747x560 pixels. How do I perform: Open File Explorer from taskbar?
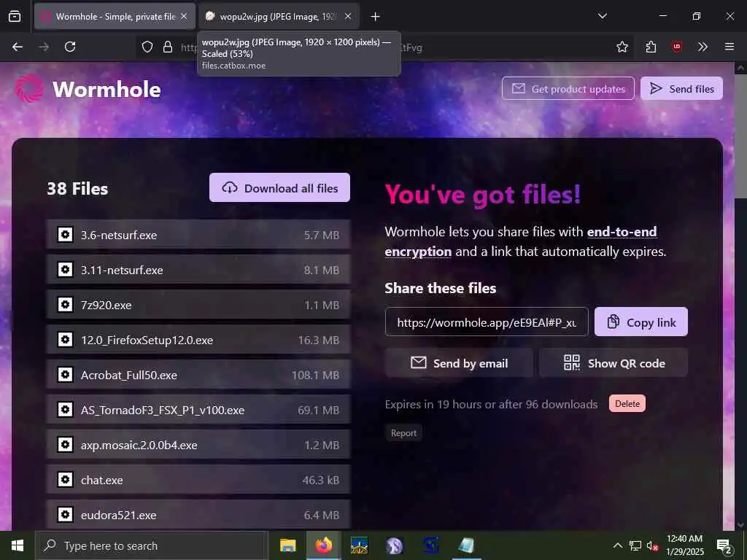coord(287,545)
